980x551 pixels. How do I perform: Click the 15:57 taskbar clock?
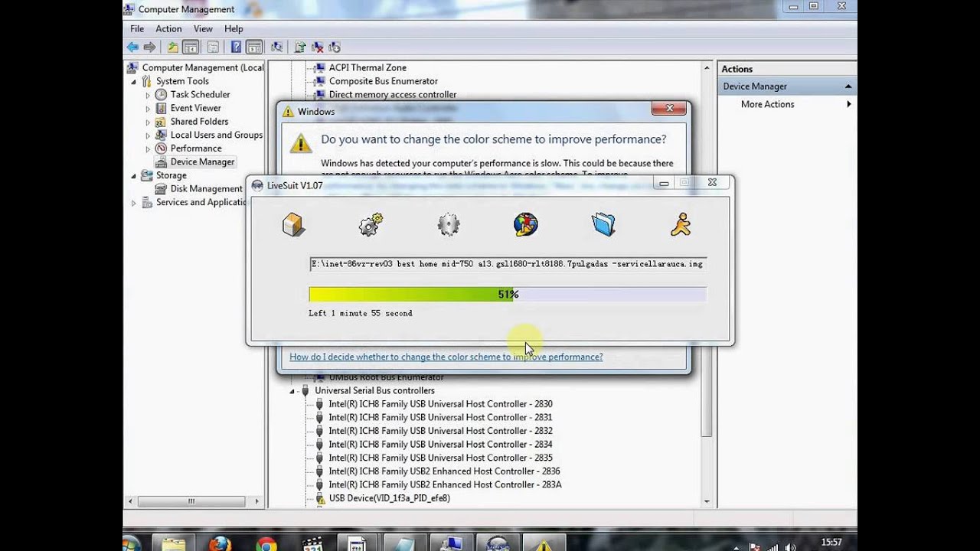coord(831,542)
